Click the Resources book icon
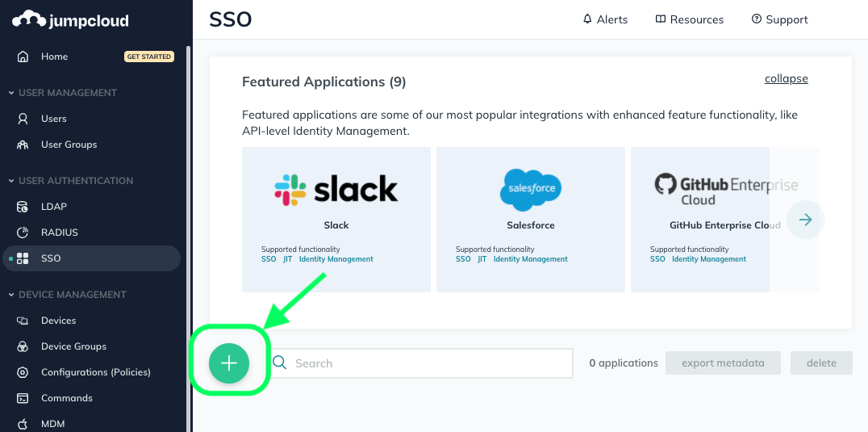 660,19
